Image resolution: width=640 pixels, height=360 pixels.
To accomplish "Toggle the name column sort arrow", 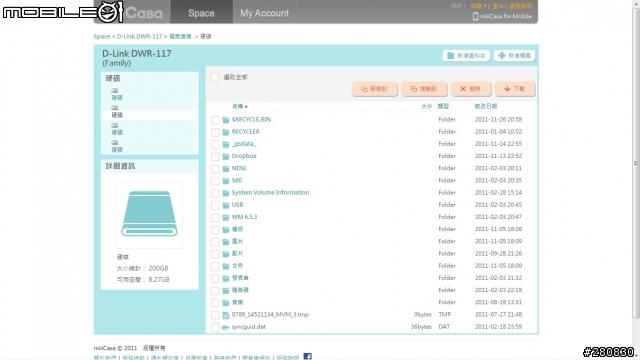I will (246, 107).
